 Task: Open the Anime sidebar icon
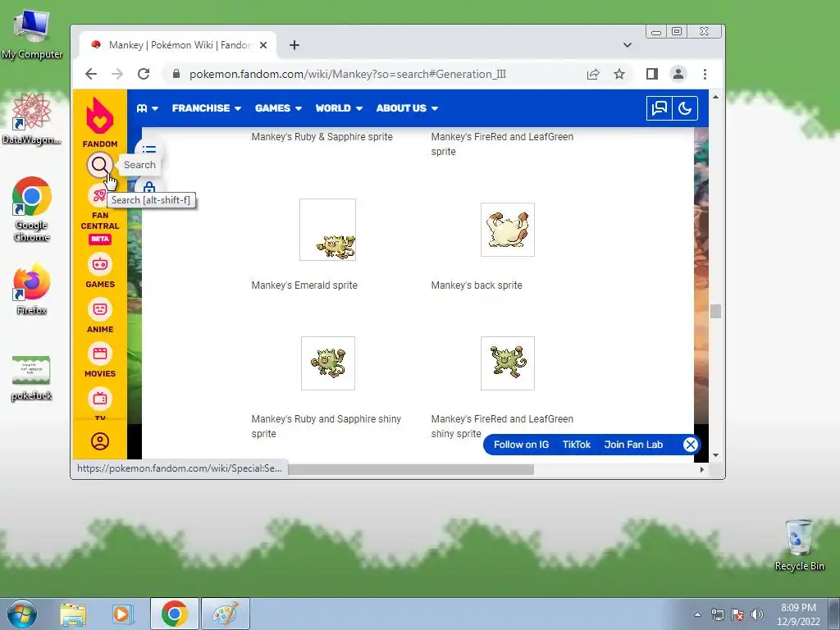(99, 309)
